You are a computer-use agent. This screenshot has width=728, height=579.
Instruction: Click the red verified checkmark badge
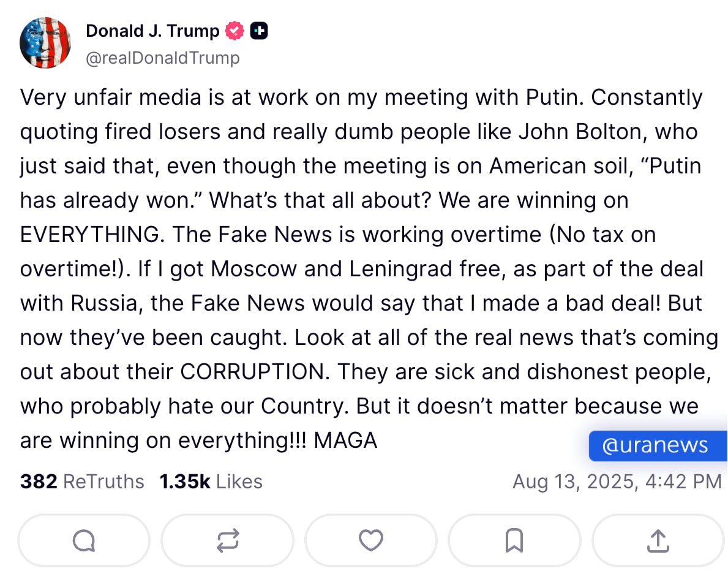pyautogui.click(x=235, y=31)
